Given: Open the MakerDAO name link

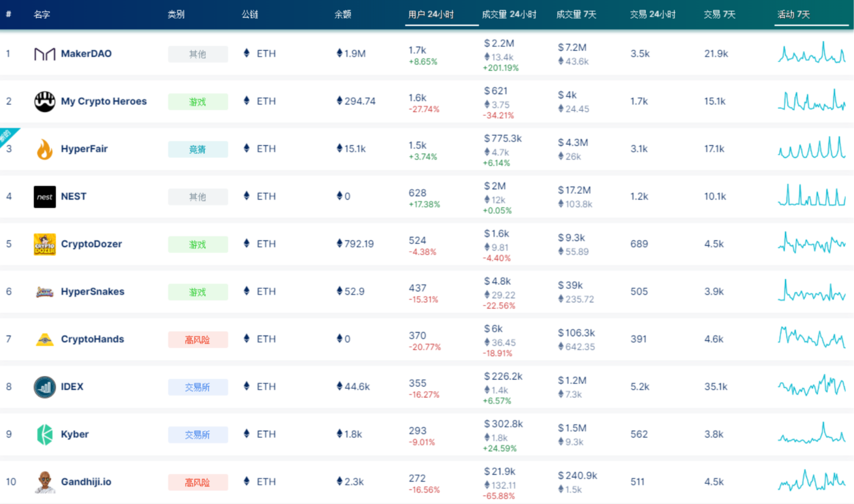Looking at the screenshot, I should (86, 53).
